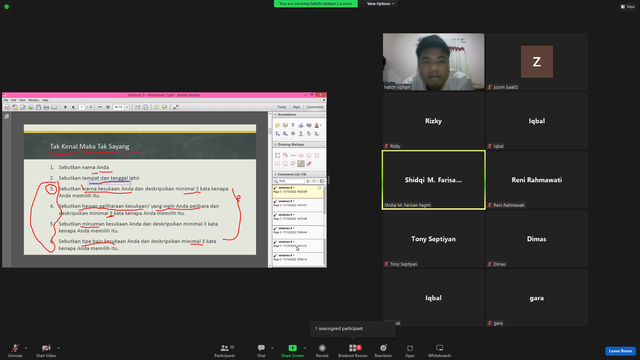Click the green Share Screen button

click(x=292, y=351)
